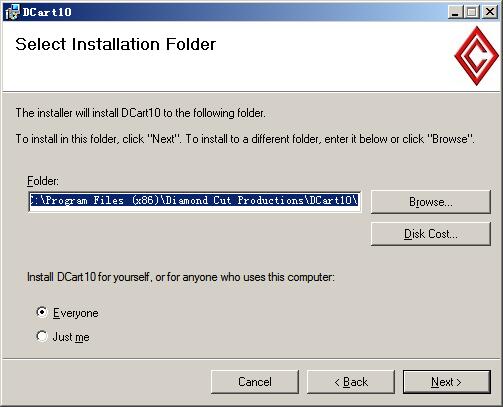Click the 'installer will install DCart10' text line
The height and width of the screenshot is (407, 503).
(x=140, y=113)
